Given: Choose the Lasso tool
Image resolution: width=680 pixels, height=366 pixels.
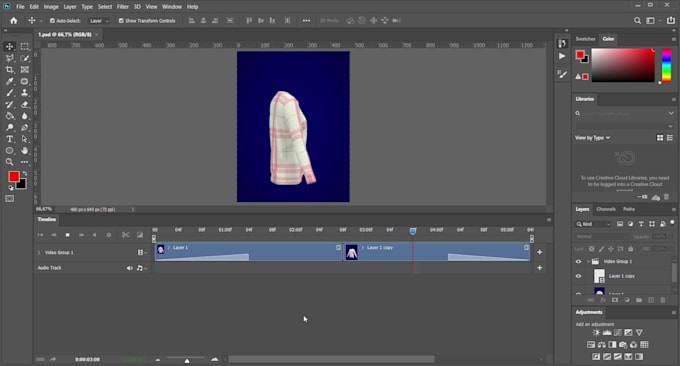Looking at the screenshot, I should [x=10, y=58].
